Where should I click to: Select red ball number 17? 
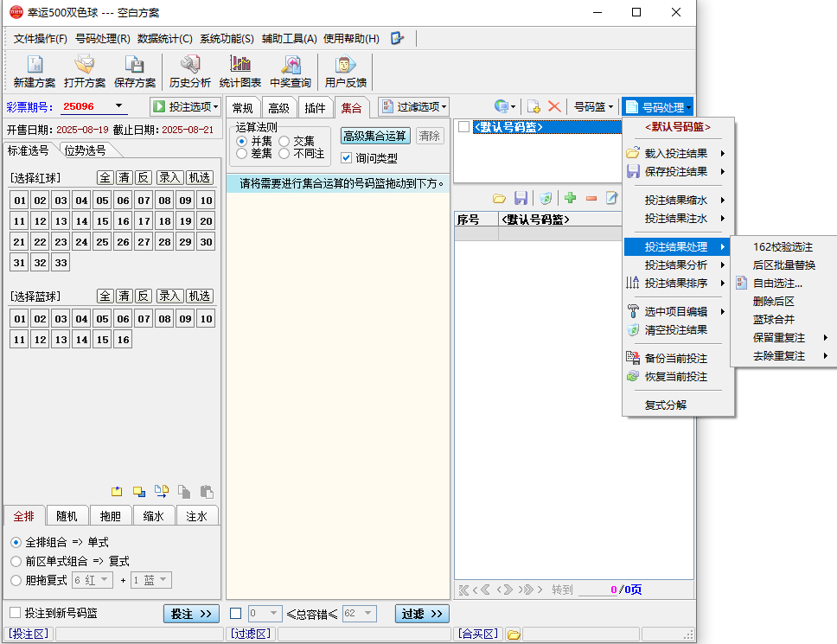pos(144,220)
